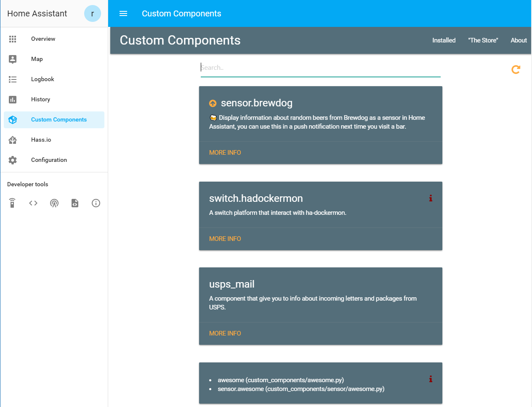Click the red info icon on switch.hadockermon card
The height and width of the screenshot is (407, 532).
pyautogui.click(x=431, y=198)
